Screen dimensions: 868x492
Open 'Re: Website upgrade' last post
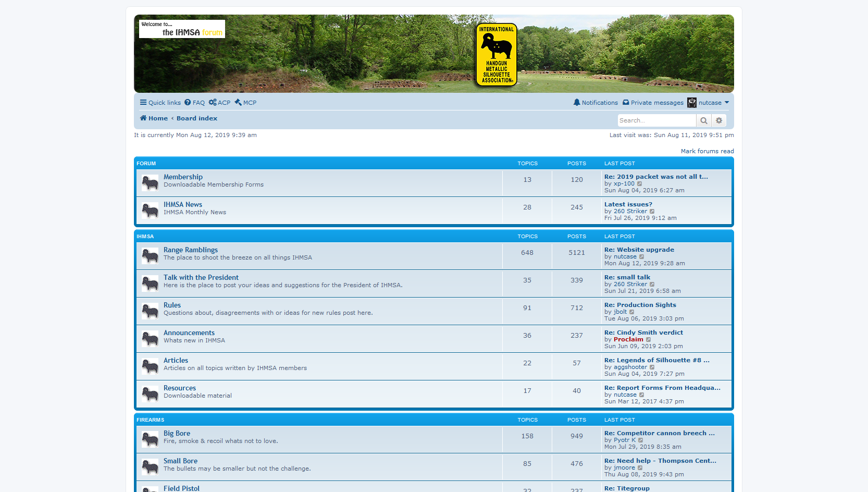coord(639,250)
